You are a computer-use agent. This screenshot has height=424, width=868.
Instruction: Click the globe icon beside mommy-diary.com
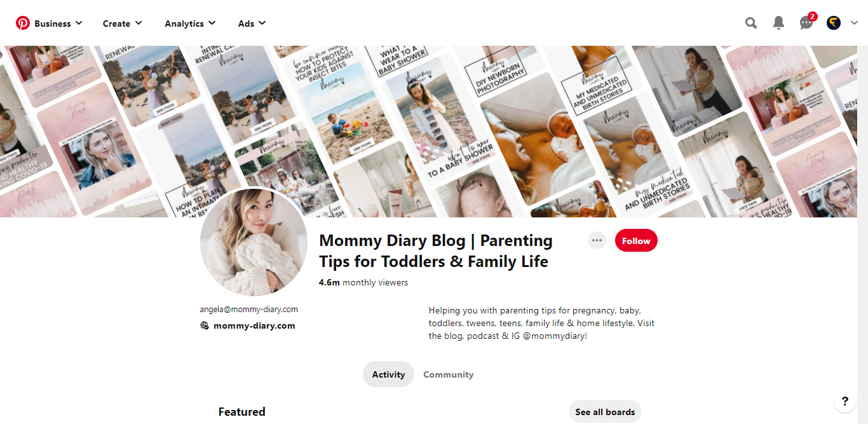point(205,325)
